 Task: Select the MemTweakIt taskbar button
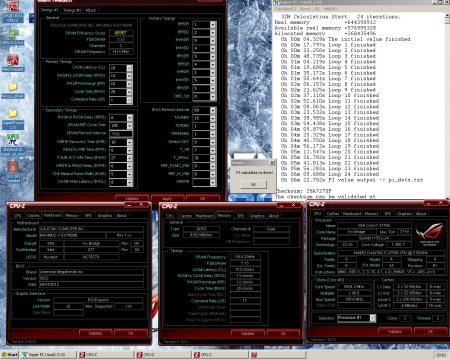point(277,355)
